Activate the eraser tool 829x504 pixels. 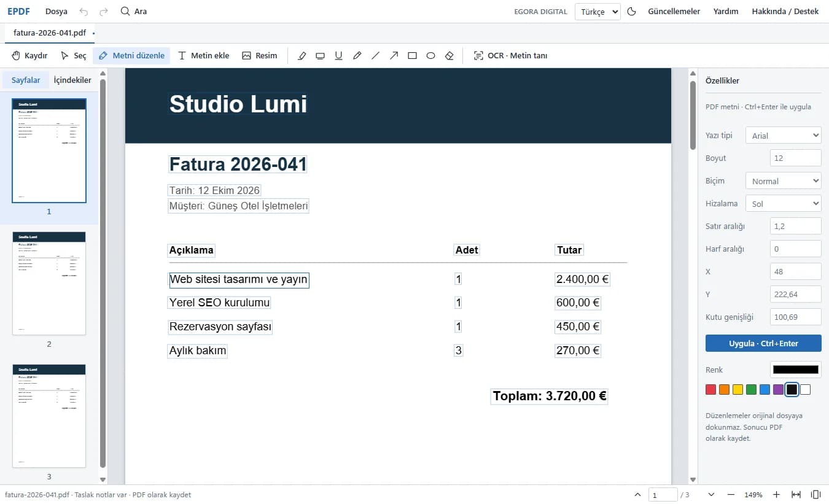[449, 56]
